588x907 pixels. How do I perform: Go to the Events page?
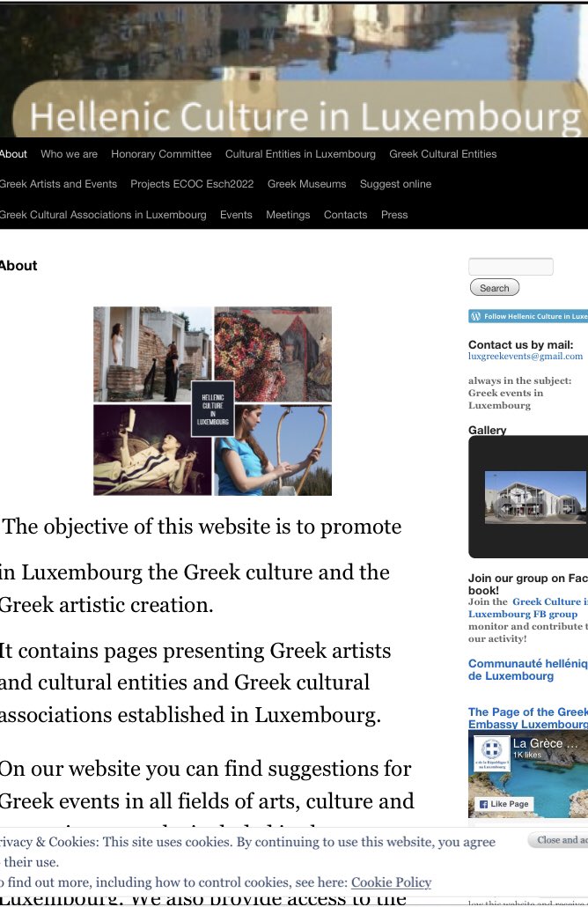[236, 215]
